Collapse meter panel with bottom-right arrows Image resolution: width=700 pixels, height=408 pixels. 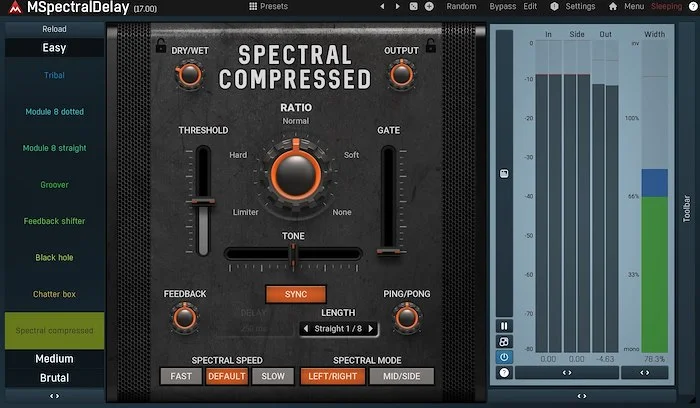(582, 396)
